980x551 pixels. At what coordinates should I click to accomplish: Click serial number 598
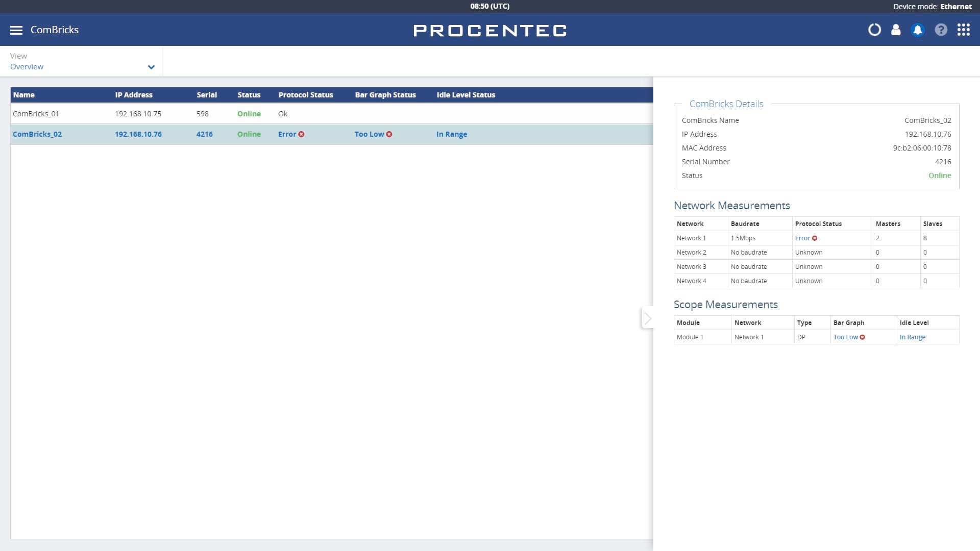(x=203, y=114)
